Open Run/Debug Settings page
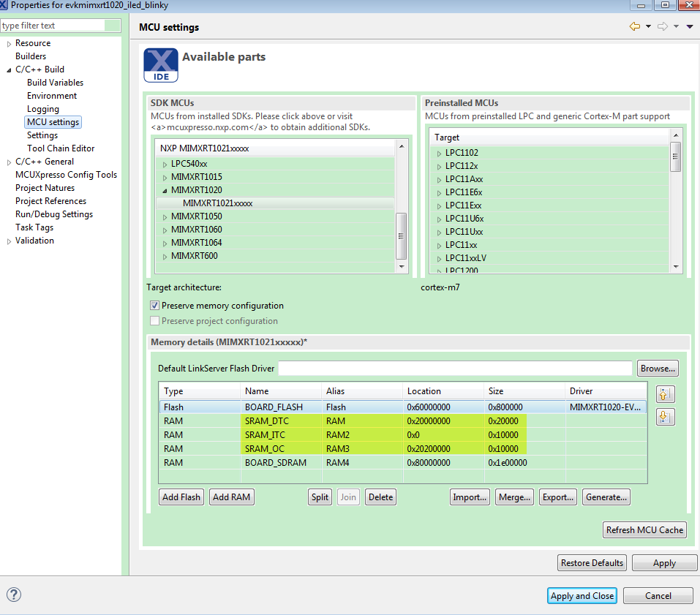This screenshot has height=615, width=700. 54,214
